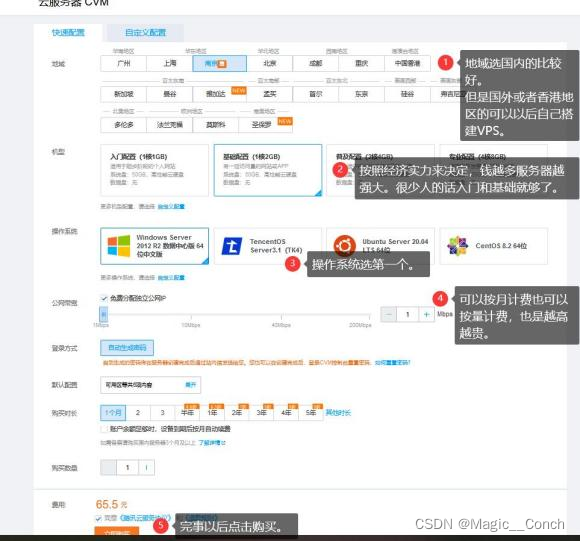This screenshot has width=580, height=541.
Task: Click the purchase quantity input field
Action: click(x=128, y=468)
